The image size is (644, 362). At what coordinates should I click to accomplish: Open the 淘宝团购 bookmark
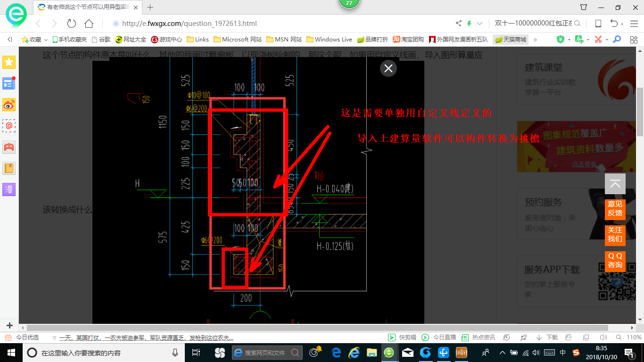point(408,40)
